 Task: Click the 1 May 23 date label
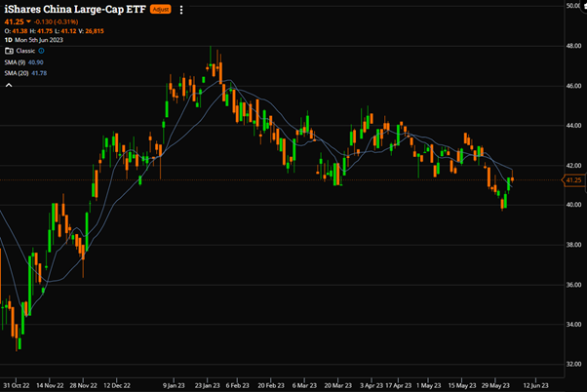point(429,385)
